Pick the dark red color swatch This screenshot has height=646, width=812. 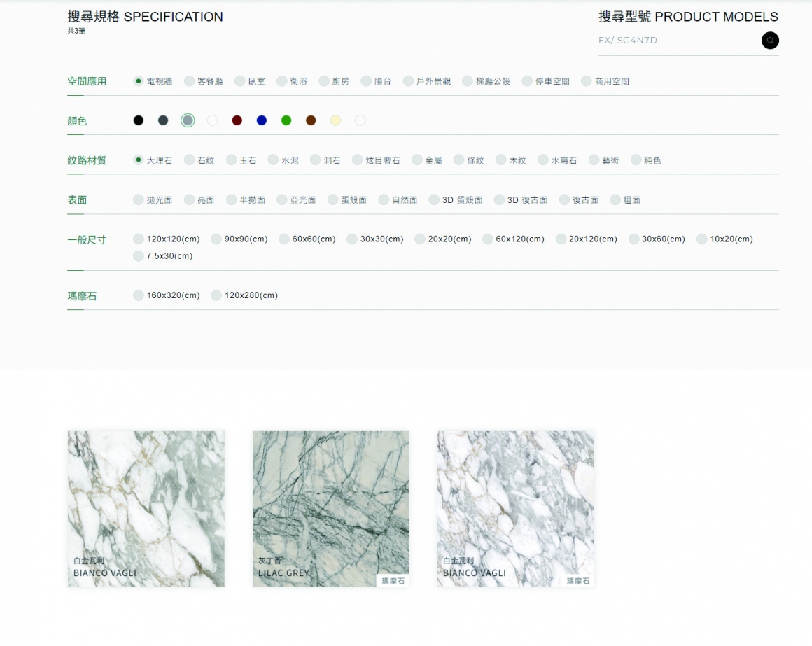237,120
